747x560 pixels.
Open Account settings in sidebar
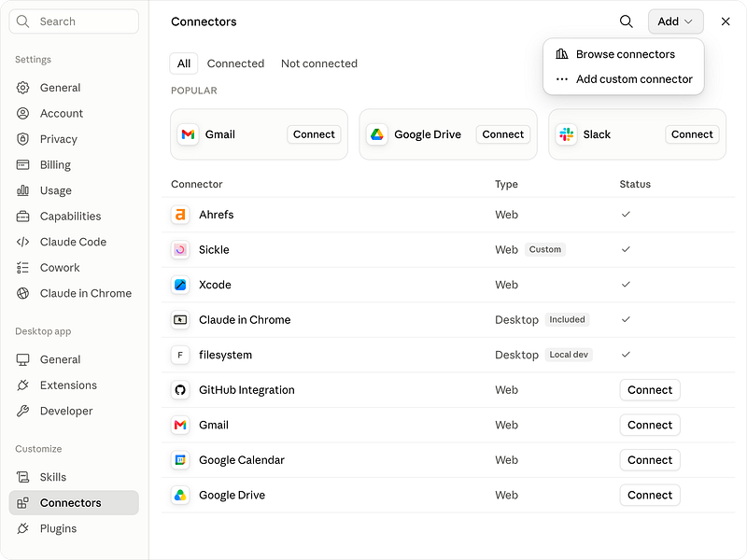point(74,113)
